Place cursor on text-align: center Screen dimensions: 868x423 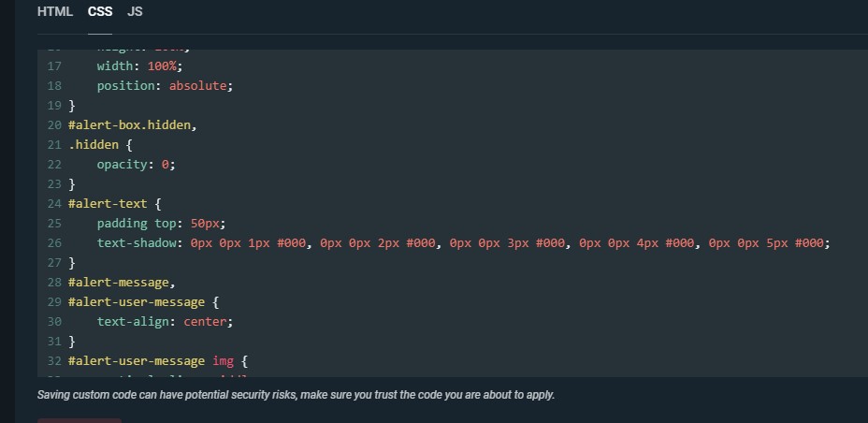(164, 321)
